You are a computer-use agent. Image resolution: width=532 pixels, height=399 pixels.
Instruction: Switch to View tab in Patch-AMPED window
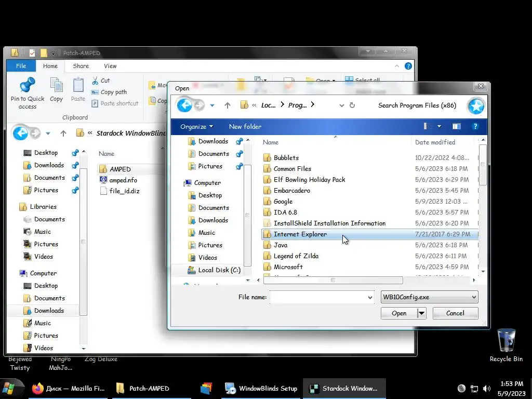110,66
